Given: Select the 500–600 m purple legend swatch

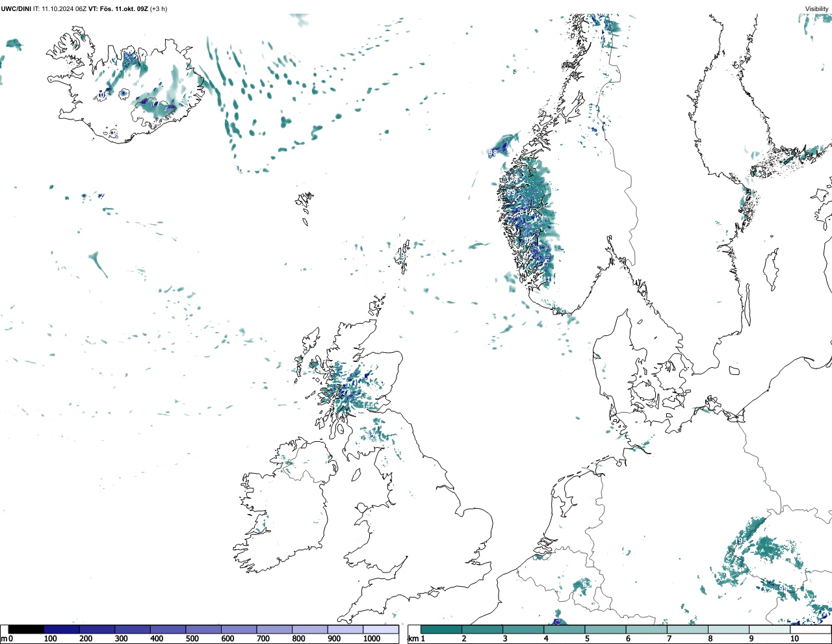Looking at the screenshot, I should (203, 629).
